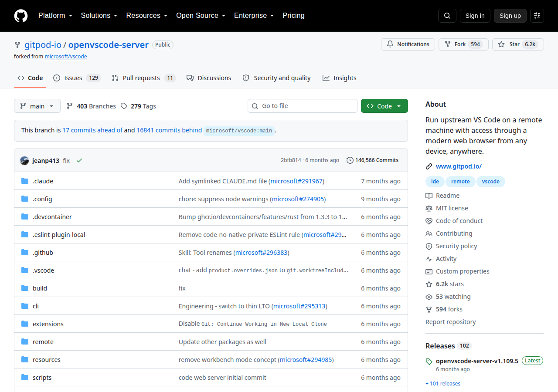558x392 pixels.
Task: Expand the Open Source menu
Action: pyautogui.click(x=201, y=15)
